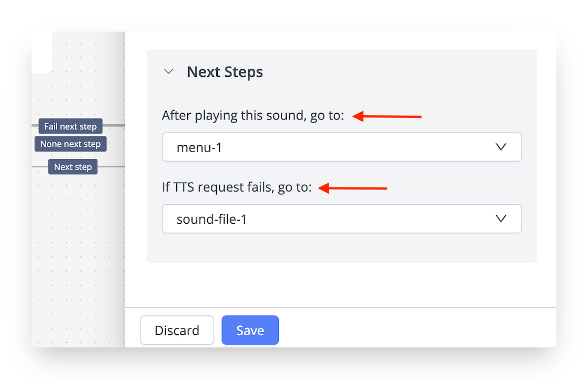Click the Next Steps heading
Screen dimensions: 588x379
(225, 72)
